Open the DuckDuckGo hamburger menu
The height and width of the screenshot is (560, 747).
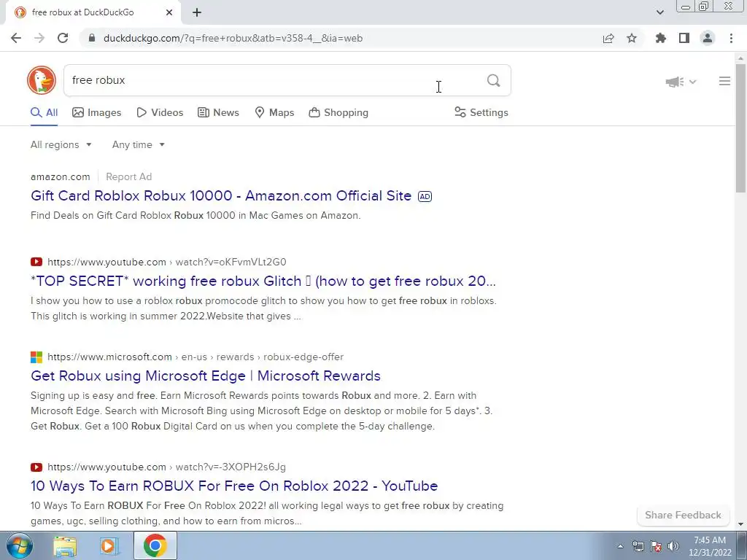724,81
